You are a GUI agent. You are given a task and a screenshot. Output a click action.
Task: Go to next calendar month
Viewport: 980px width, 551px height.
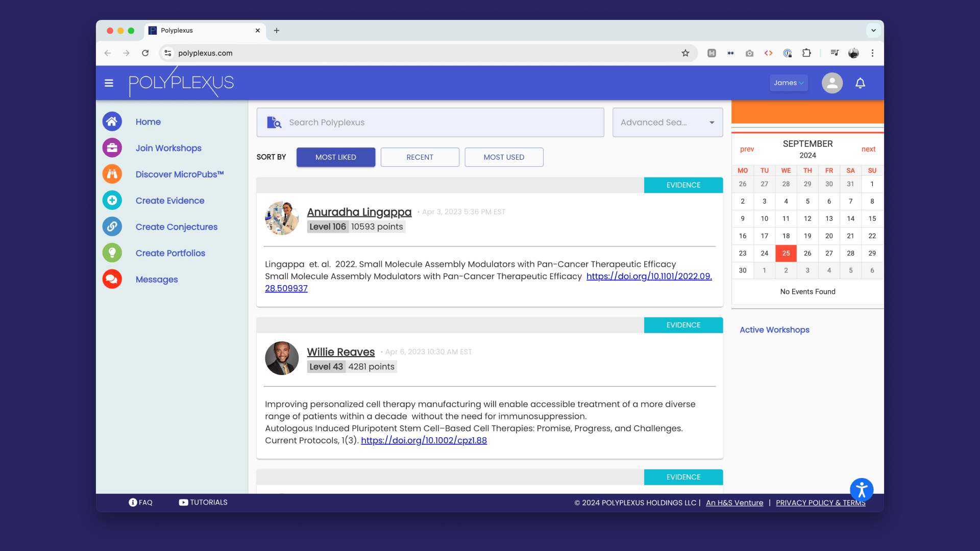[868, 149]
